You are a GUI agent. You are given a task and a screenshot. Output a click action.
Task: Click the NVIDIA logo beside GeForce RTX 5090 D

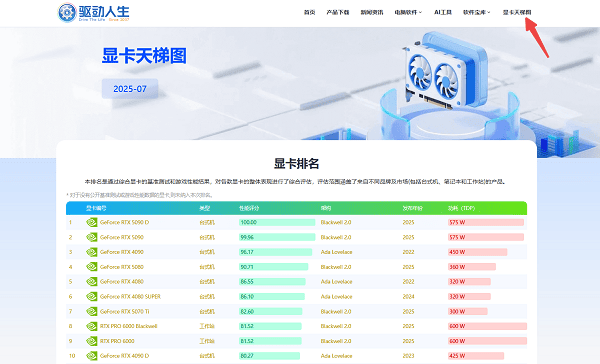click(91, 222)
